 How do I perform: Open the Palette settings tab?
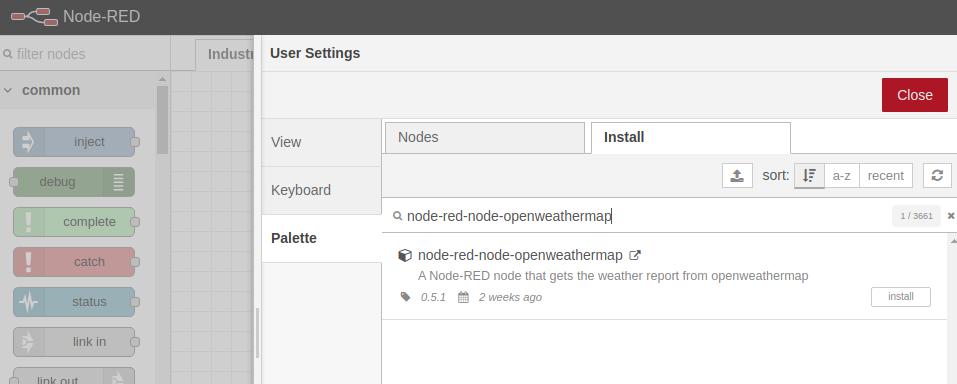322,239
